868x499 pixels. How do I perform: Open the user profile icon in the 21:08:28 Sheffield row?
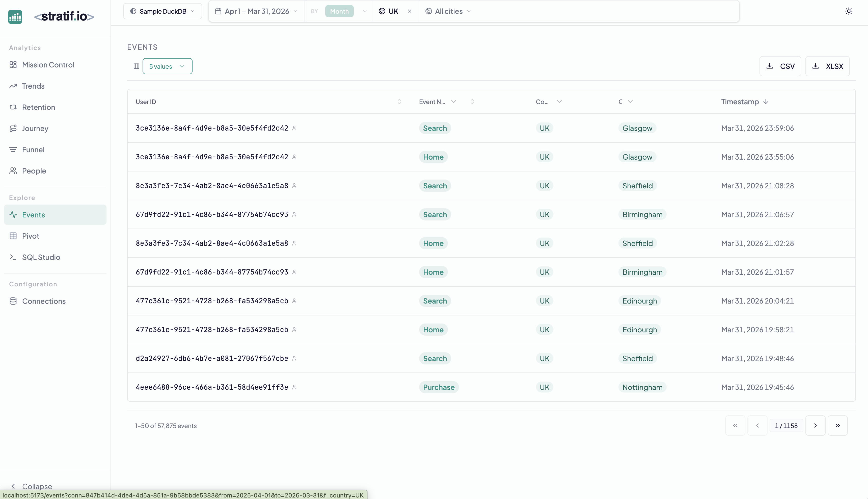coord(294,186)
